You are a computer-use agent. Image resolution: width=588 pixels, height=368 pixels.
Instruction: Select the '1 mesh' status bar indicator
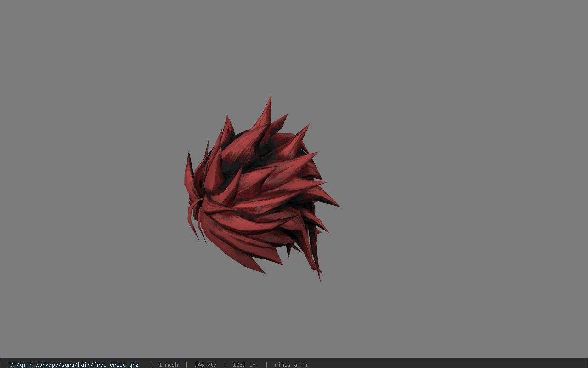point(169,365)
